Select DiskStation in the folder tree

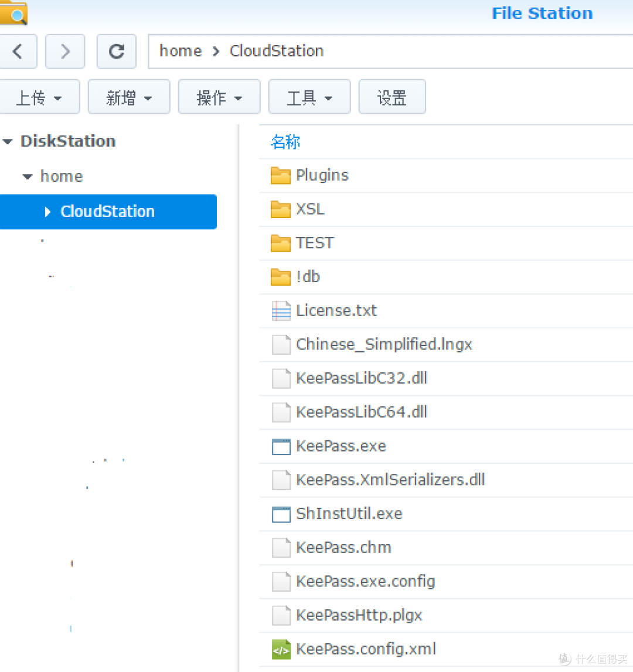[x=68, y=141]
